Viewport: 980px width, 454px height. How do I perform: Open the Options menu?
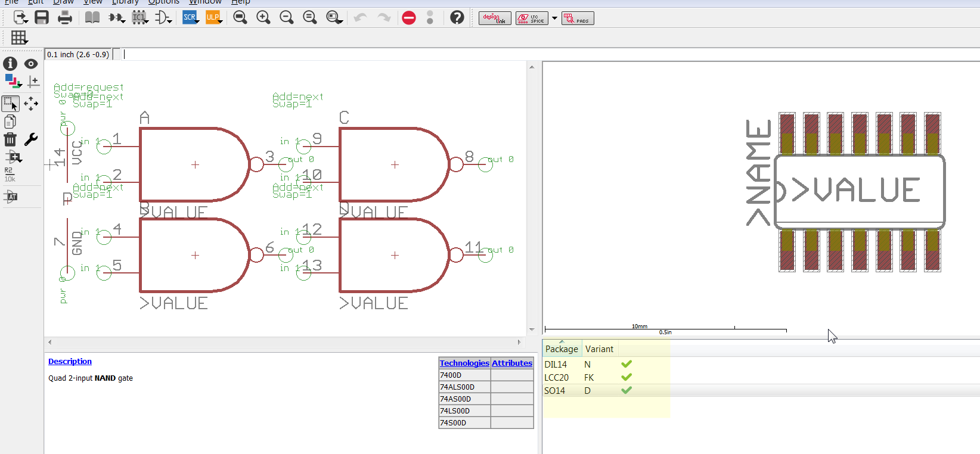coord(163,2)
